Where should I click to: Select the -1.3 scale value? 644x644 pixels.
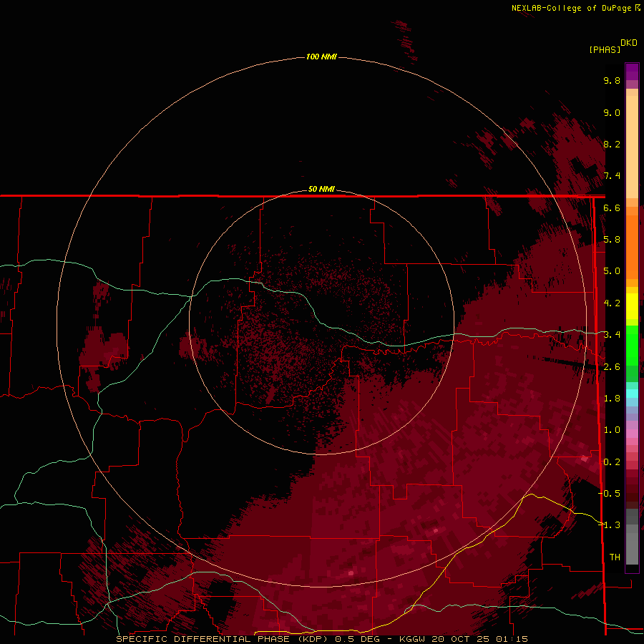pos(609,525)
